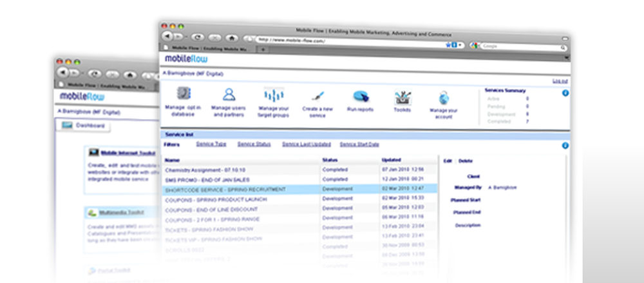This screenshot has width=644, height=283.
Task: Click info icon beside the Filters row
Action: pos(565,146)
